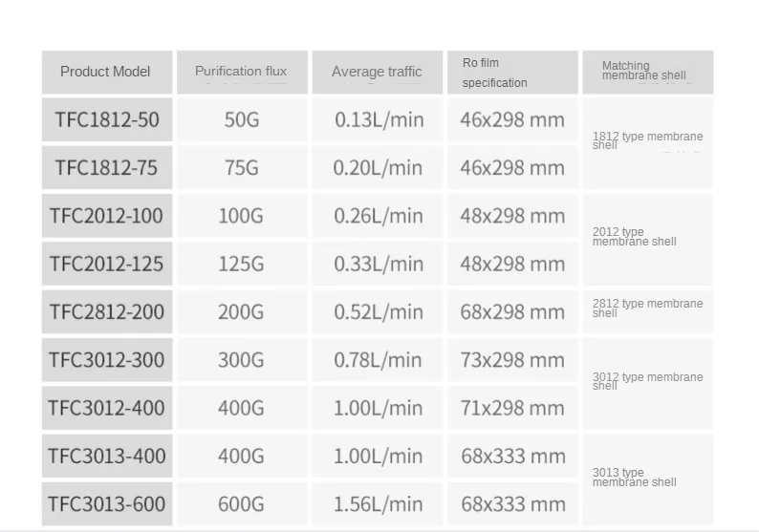Select the TFC1812-50 model cell
The image size is (759, 532).
(107, 119)
